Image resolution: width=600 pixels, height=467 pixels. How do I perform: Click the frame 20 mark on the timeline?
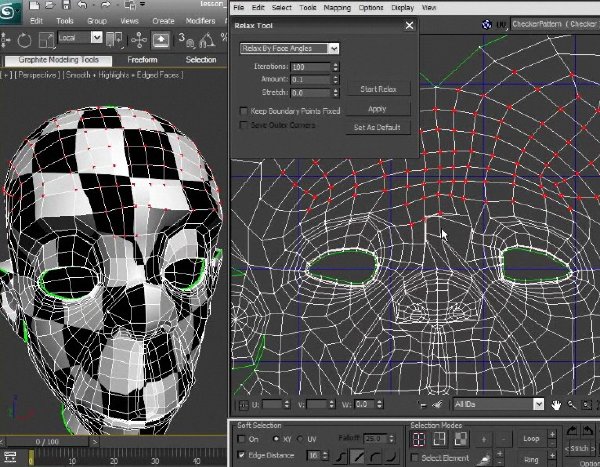(114, 460)
